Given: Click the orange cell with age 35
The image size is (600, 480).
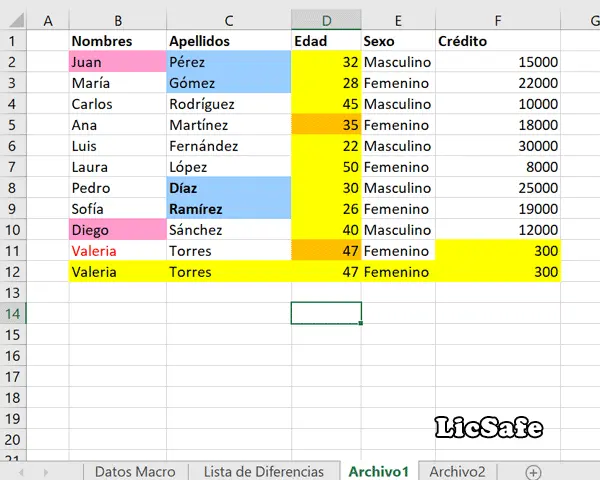Looking at the screenshot, I should [326, 124].
